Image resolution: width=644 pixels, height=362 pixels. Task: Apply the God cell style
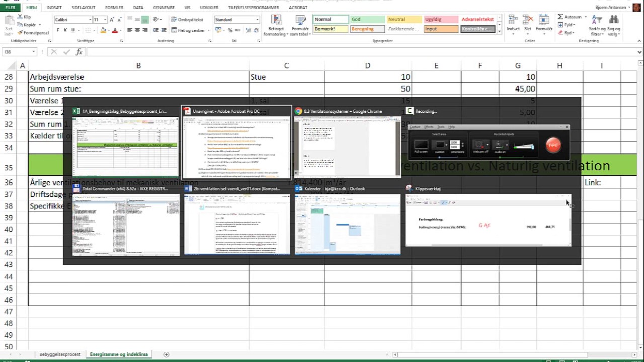point(367,19)
